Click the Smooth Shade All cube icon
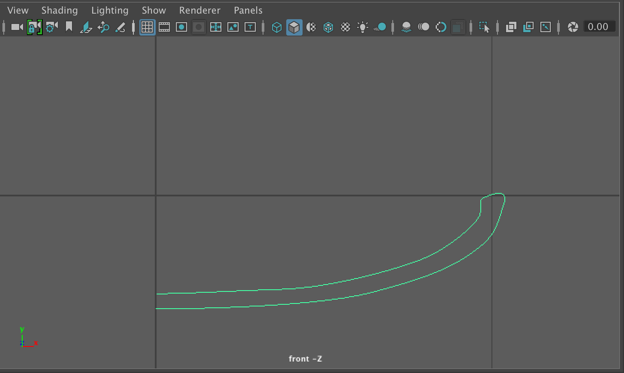The height and width of the screenshot is (373, 624). pos(294,27)
